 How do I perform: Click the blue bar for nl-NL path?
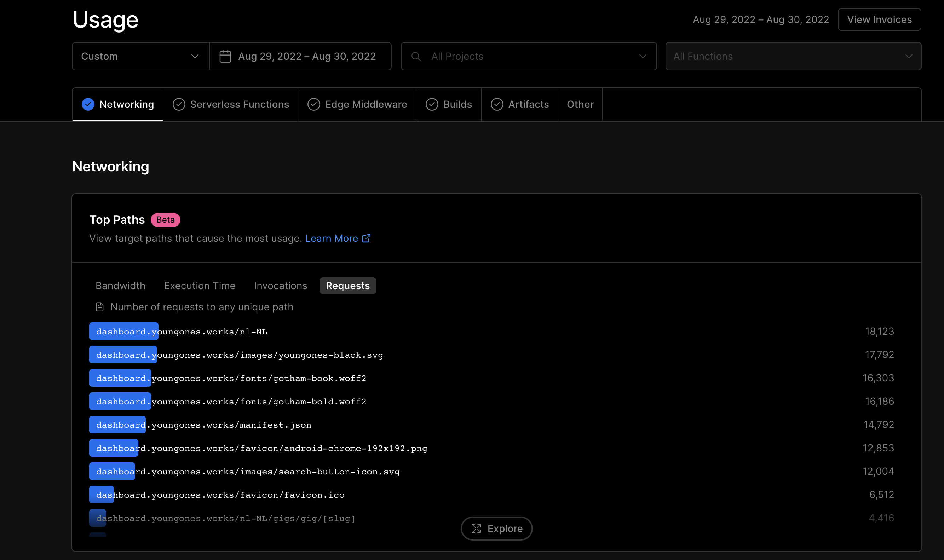(x=123, y=331)
